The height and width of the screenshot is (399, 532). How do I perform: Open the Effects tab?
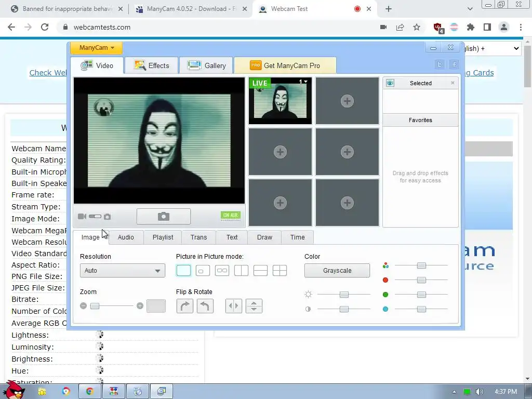tap(151, 65)
